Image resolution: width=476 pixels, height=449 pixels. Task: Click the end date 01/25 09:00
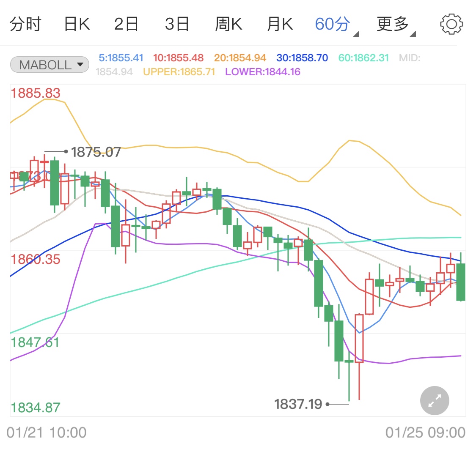pos(425,433)
